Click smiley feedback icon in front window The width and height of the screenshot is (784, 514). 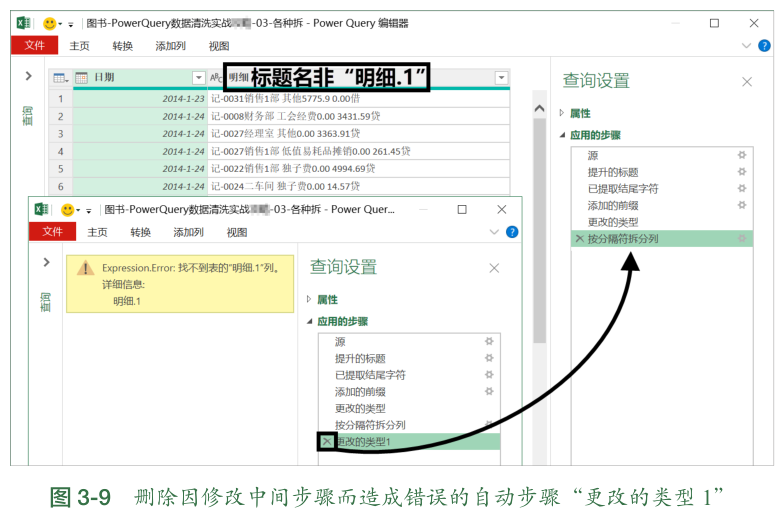tap(68, 210)
